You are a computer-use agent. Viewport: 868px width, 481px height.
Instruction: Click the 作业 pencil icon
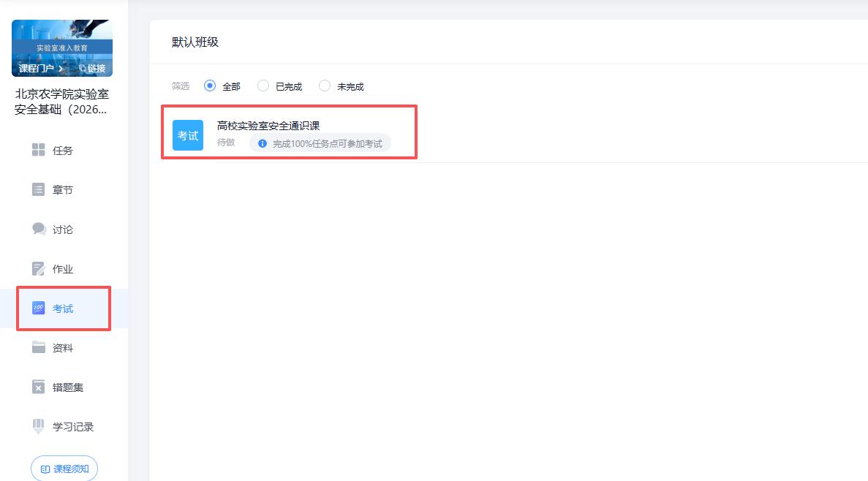pos(38,269)
